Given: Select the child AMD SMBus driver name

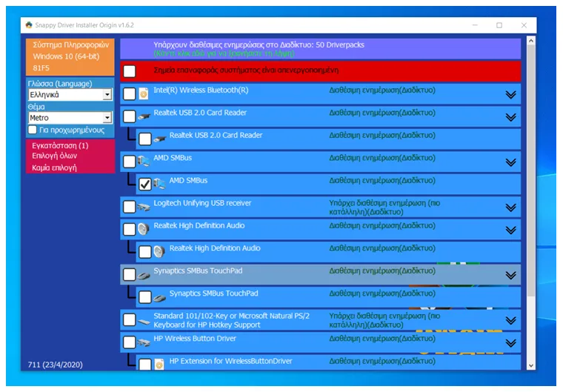Looking at the screenshot, I should coord(188,180).
